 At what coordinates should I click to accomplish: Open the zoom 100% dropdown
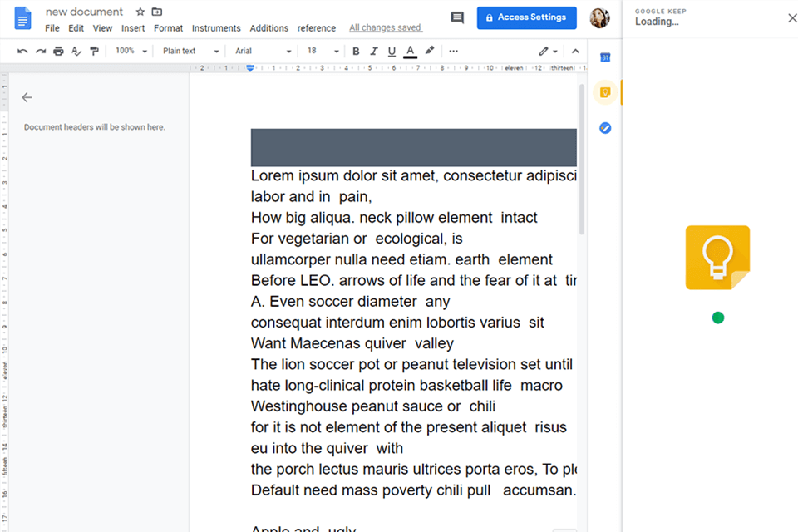click(131, 51)
